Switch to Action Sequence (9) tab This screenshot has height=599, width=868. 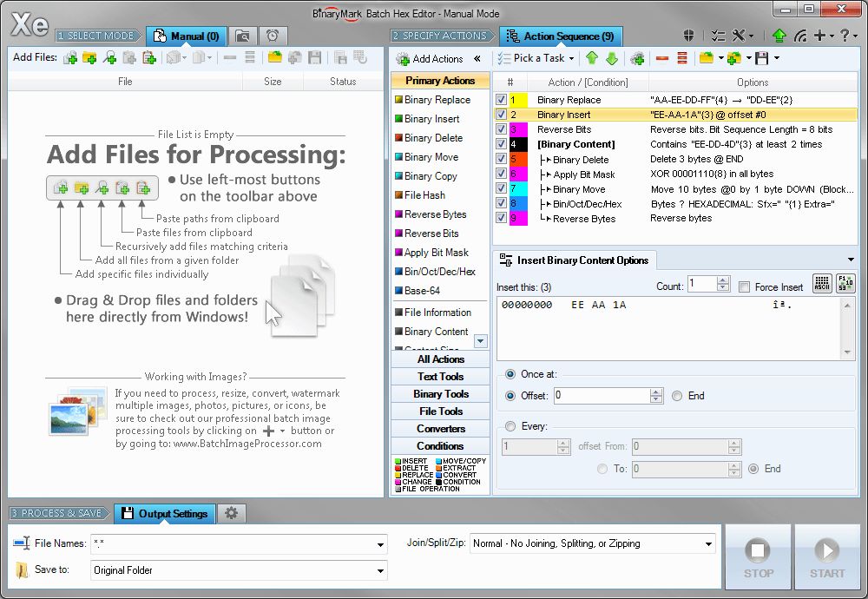[x=562, y=36]
